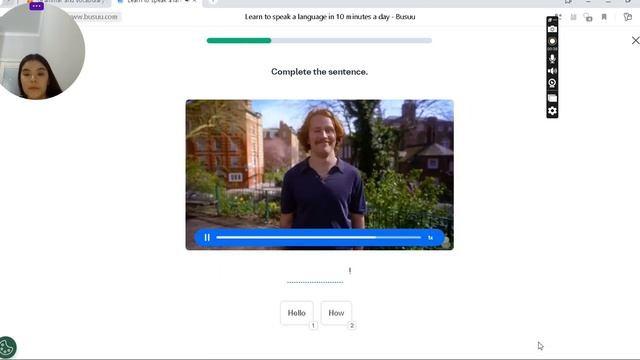
Task: Select the Learn to speak browser tab
Action: (x=157, y=2)
